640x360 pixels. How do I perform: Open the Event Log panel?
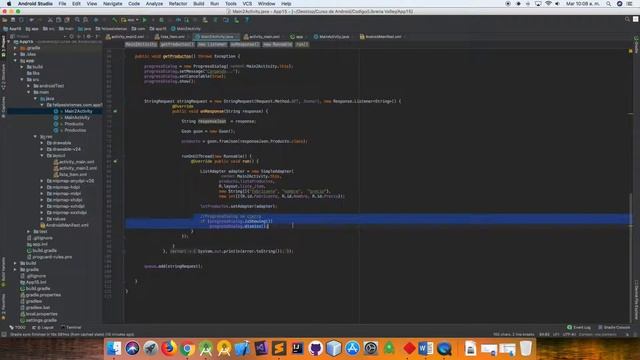[579, 327]
